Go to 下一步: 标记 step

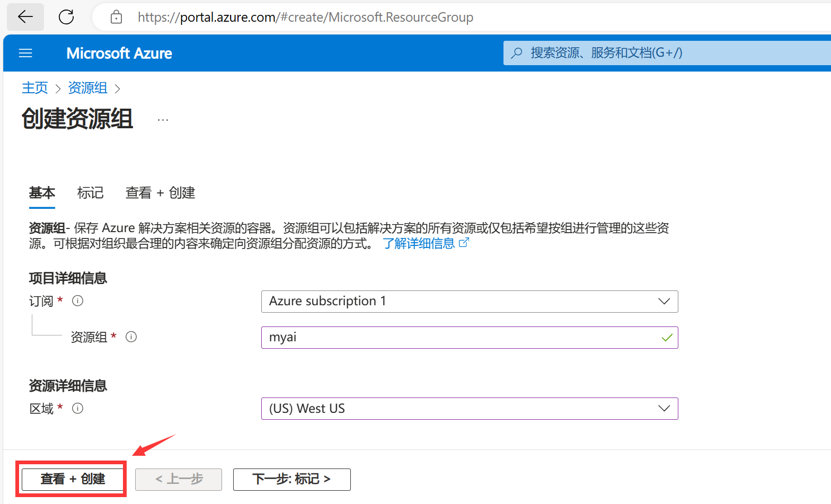292,479
